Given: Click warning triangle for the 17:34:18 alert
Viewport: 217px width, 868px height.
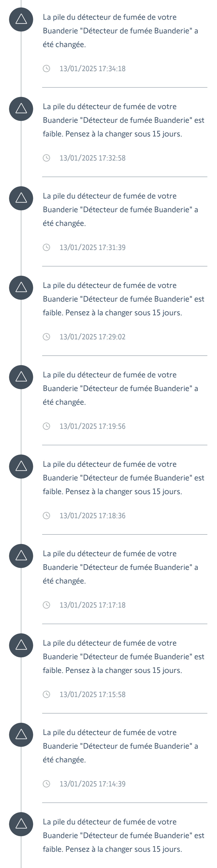Looking at the screenshot, I should tap(21, 19).
